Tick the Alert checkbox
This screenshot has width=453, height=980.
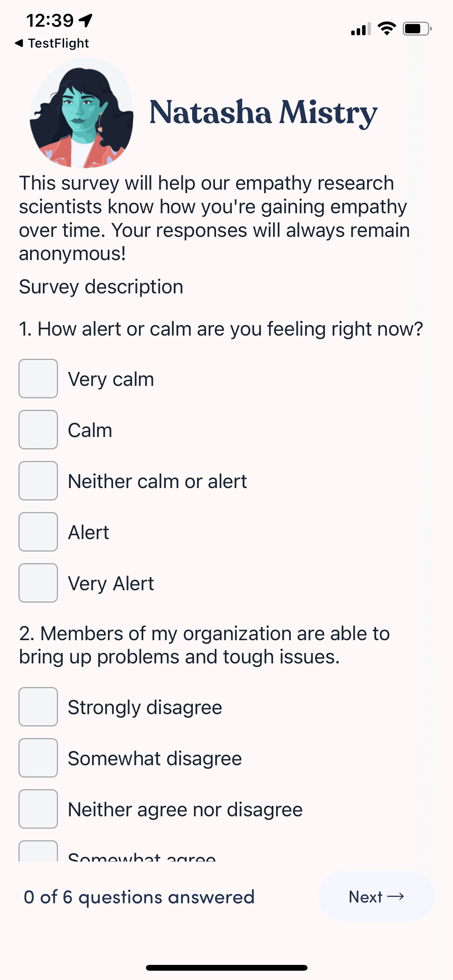(38, 531)
